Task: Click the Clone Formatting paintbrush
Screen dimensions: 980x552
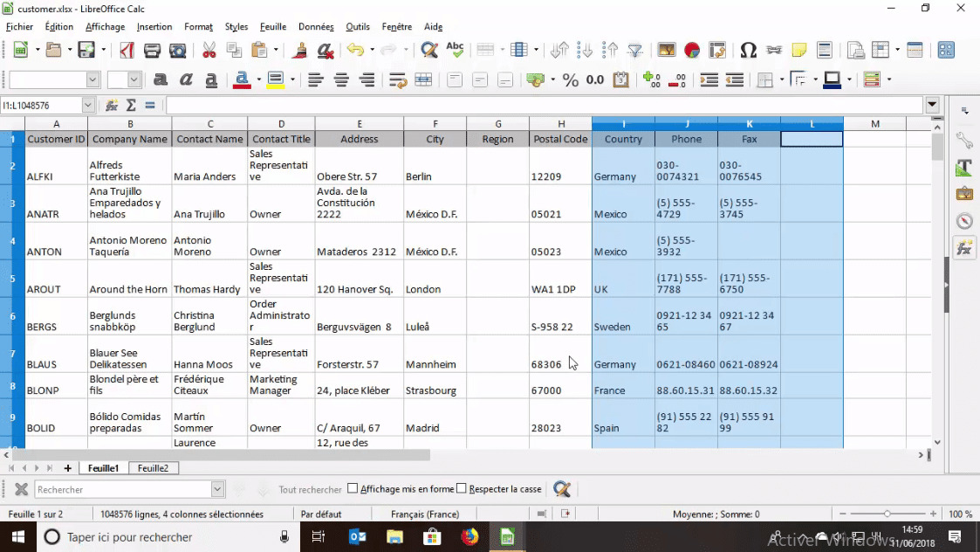Action: click(299, 50)
